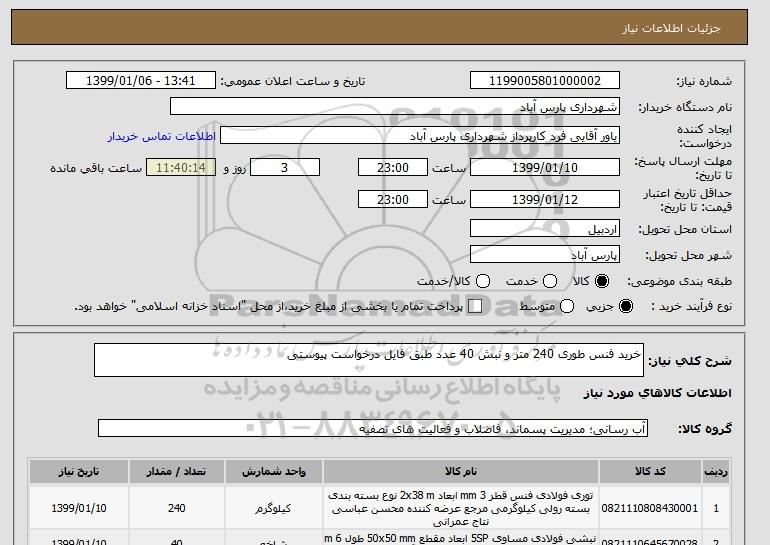This screenshot has height=545, width=770.
Task: Click the remaining days field showing 3
Action: pyautogui.click(x=285, y=167)
